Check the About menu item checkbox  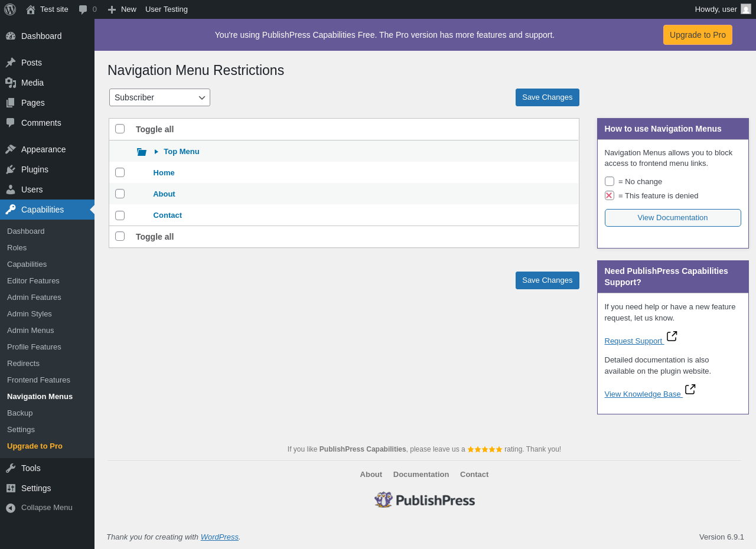[x=120, y=194]
